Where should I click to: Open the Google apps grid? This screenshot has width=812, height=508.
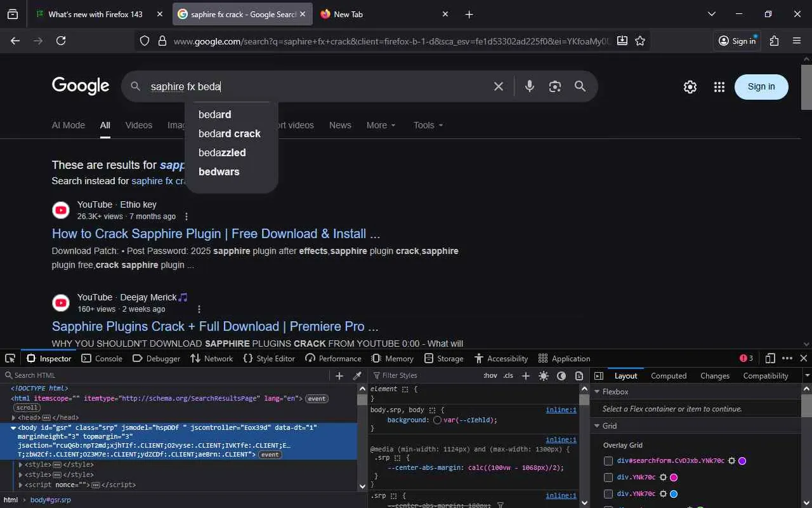[719, 87]
